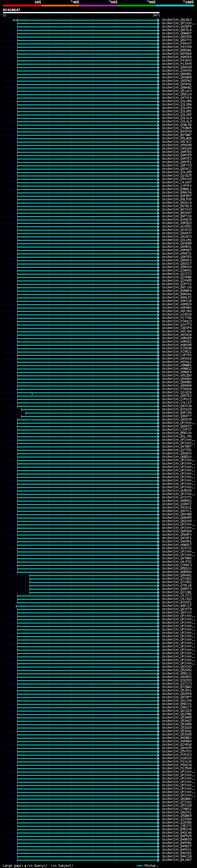Click the orange ~40% identity legend segment
The height and width of the screenshot is (868, 197).
pyautogui.click(x=60, y=6)
